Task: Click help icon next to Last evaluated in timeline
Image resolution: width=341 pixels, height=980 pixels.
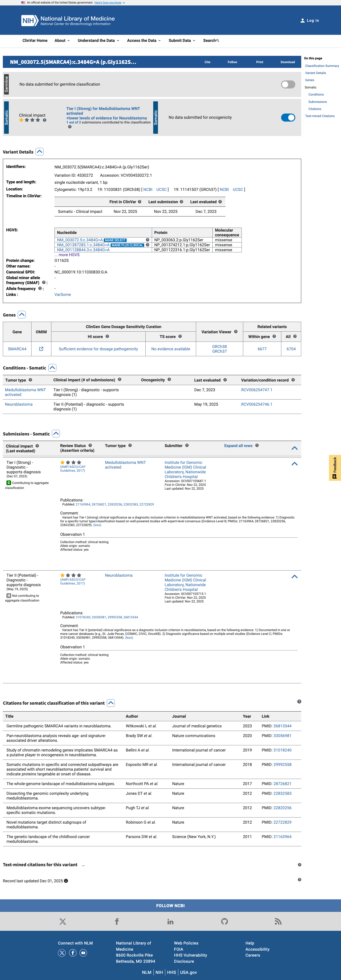Action: click(220, 202)
